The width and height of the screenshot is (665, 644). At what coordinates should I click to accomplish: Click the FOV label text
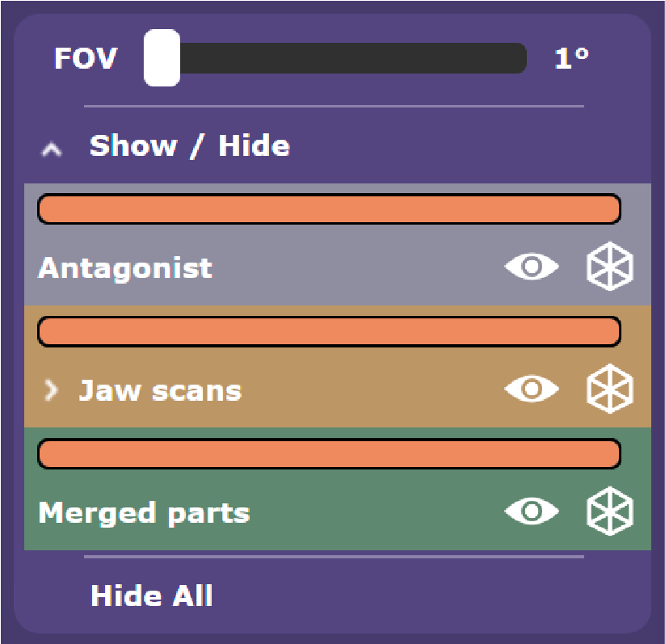[85, 57]
